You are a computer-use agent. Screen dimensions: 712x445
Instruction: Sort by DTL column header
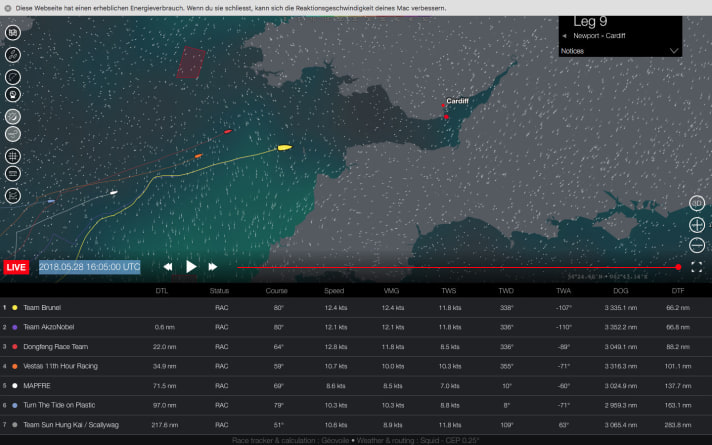(x=162, y=291)
